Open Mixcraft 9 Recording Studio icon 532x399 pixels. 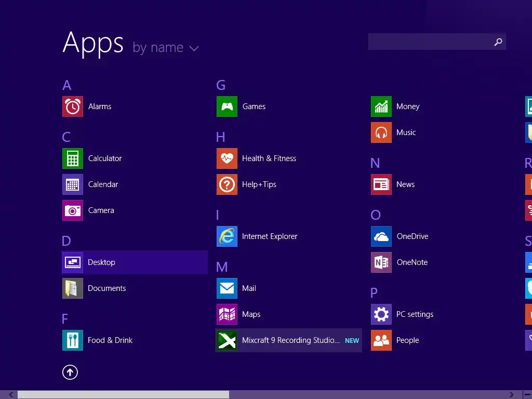pyautogui.click(x=227, y=340)
